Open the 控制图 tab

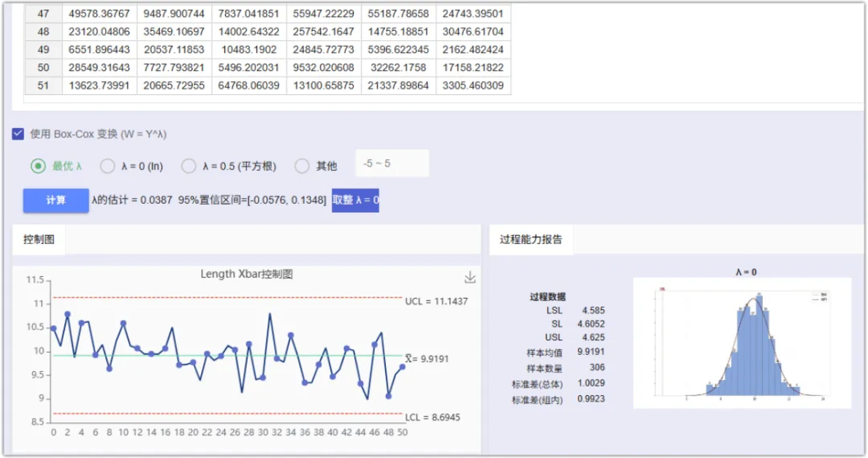(39, 240)
